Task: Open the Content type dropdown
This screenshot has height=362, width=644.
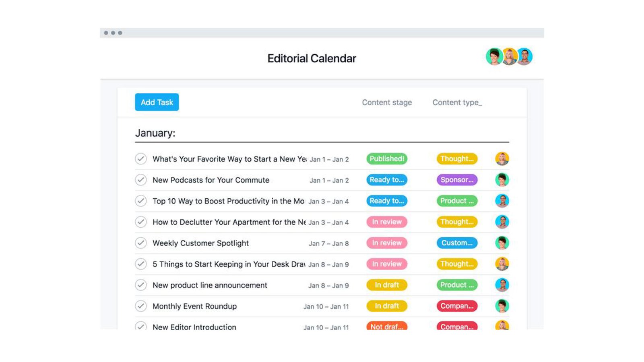Action: pos(457,102)
